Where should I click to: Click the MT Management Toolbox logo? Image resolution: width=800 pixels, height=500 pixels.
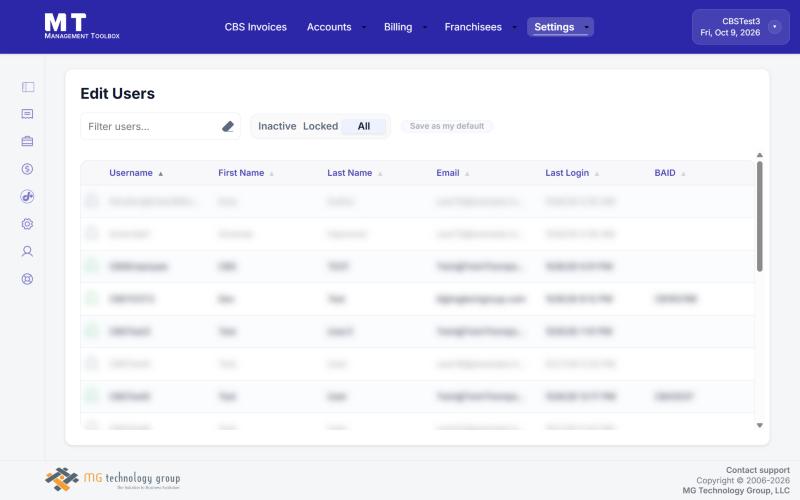click(82, 26)
